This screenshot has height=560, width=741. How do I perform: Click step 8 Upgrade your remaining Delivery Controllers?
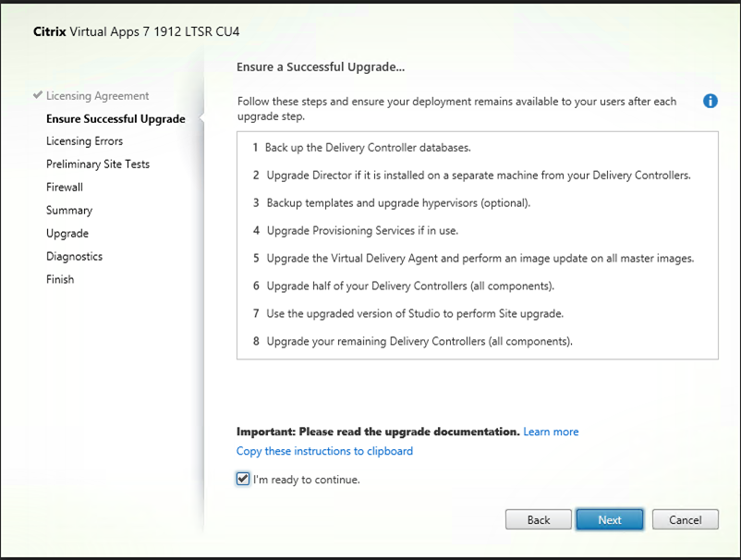[412, 341]
